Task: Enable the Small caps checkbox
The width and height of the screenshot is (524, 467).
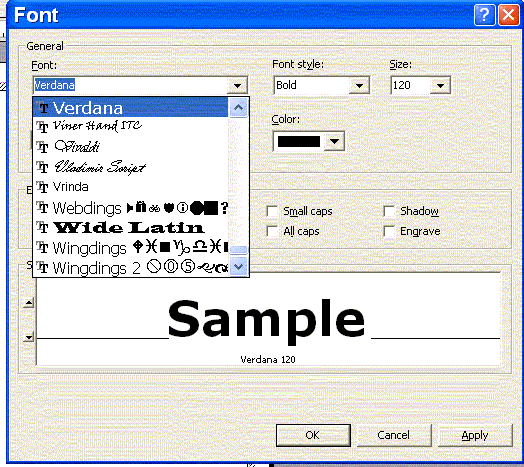Action: pyautogui.click(x=272, y=211)
